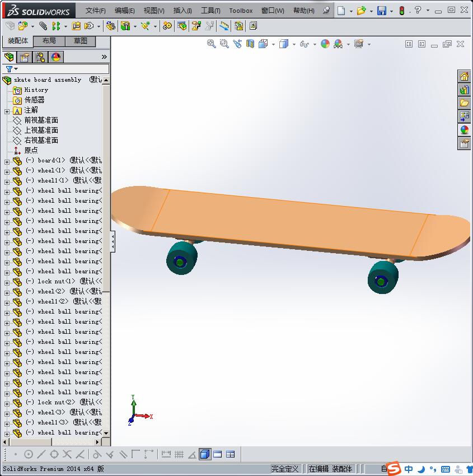The height and width of the screenshot is (476, 473).
Task: Click the Interference Detection ruler icon
Action: pos(224,26)
